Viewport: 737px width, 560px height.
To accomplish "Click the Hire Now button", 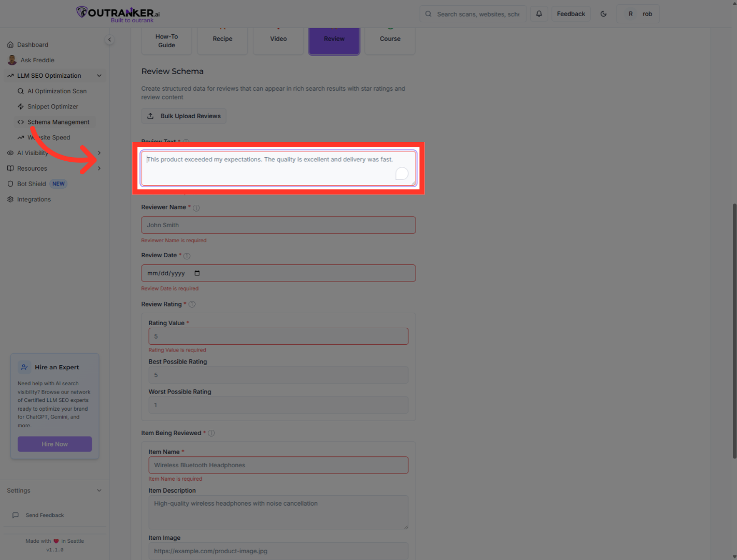I will (55, 444).
